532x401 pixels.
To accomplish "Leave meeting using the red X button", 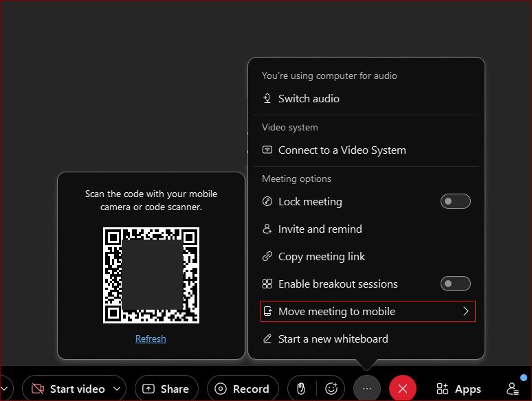I will click(x=403, y=389).
